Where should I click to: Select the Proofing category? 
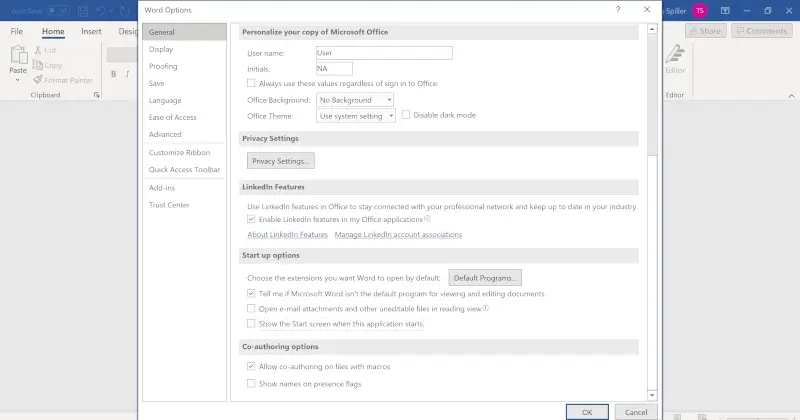163,66
